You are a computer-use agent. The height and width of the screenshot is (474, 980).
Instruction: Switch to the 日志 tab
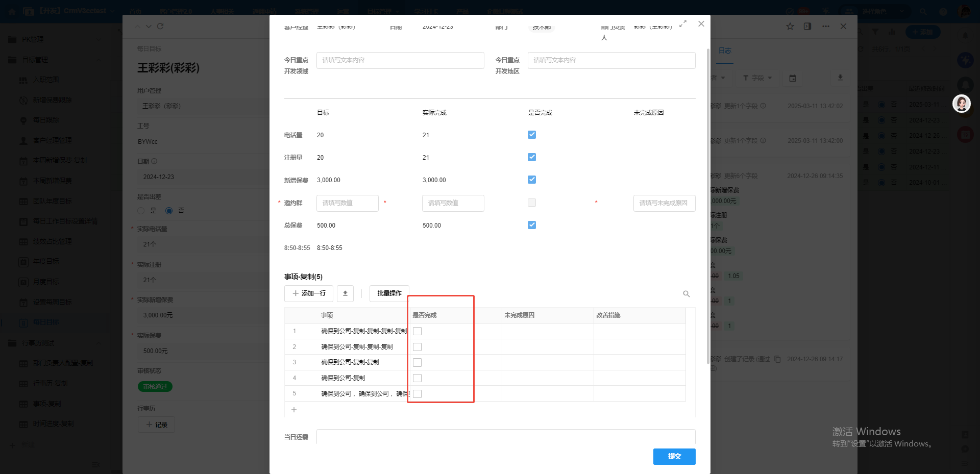click(725, 51)
